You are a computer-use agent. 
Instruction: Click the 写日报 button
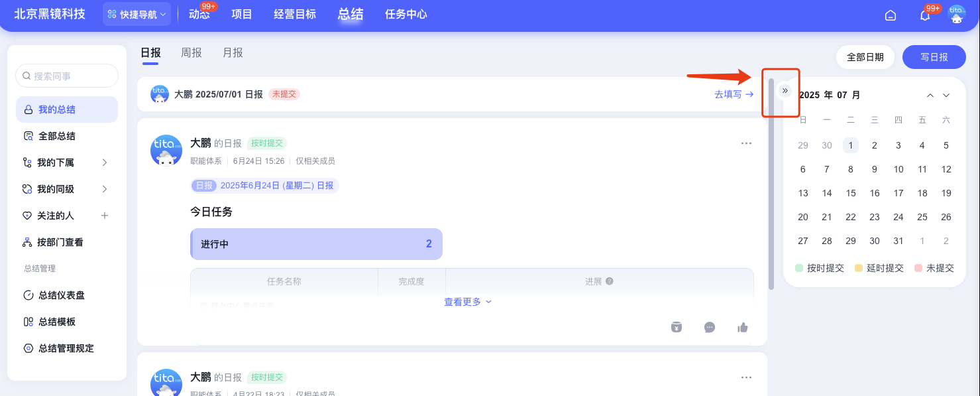pos(934,57)
